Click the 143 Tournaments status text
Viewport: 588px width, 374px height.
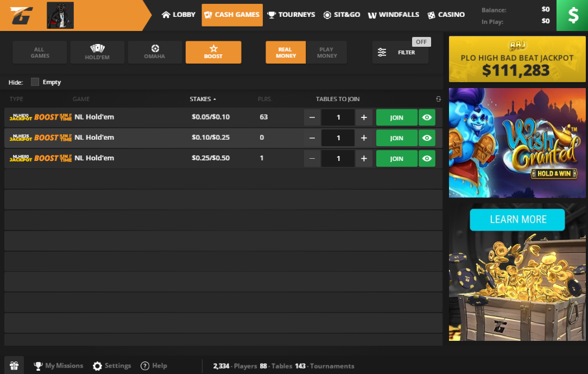click(x=324, y=366)
